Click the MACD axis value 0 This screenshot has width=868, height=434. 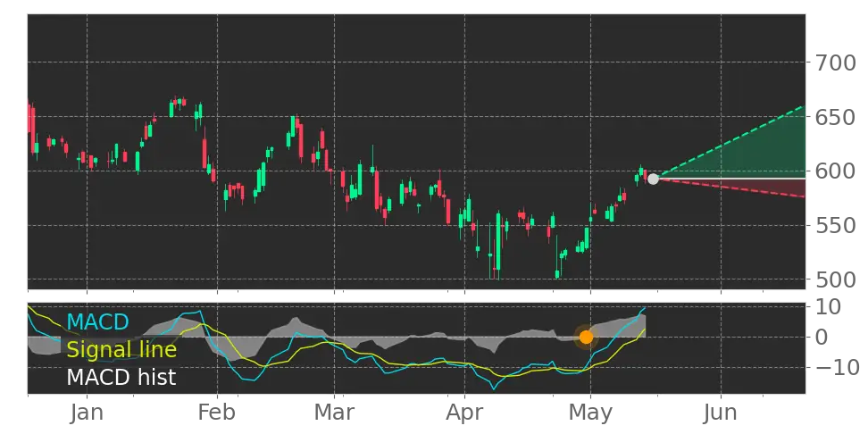pos(822,337)
